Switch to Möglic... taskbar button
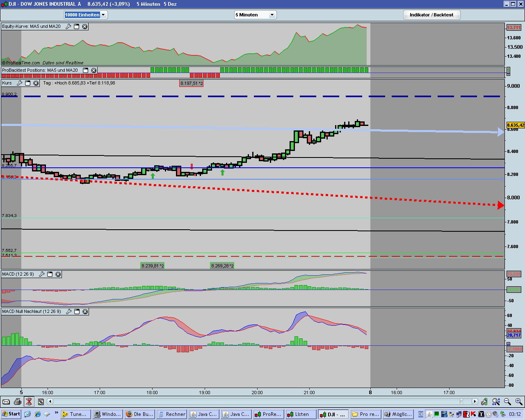 (398, 414)
